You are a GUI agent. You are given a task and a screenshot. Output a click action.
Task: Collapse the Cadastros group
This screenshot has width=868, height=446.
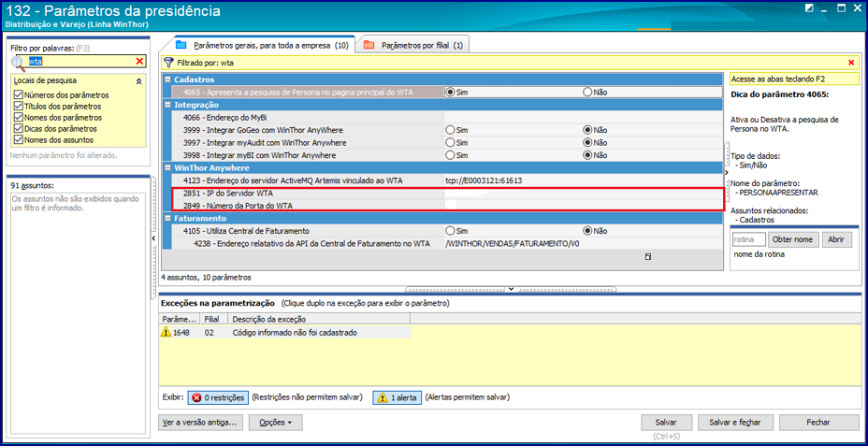point(167,79)
